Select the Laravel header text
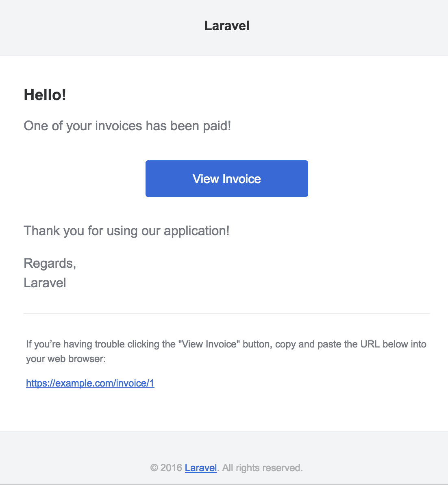The height and width of the screenshot is (485, 448). (226, 26)
